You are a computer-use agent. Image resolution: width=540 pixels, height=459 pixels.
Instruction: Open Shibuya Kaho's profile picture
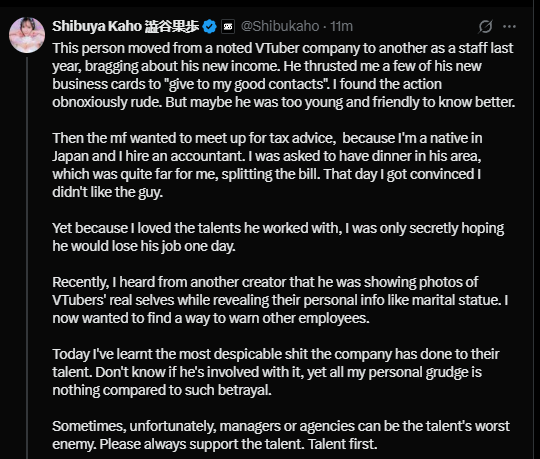pyautogui.click(x=27, y=35)
